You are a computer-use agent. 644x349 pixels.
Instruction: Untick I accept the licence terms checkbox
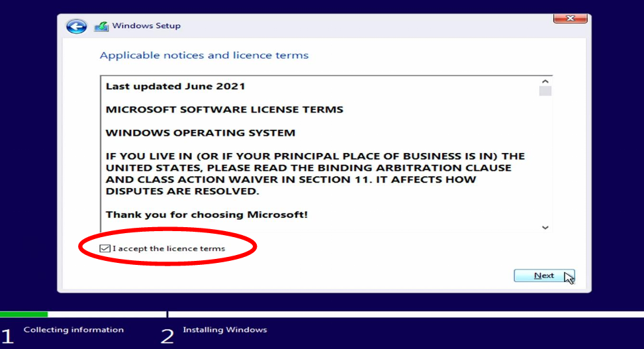click(x=105, y=248)
